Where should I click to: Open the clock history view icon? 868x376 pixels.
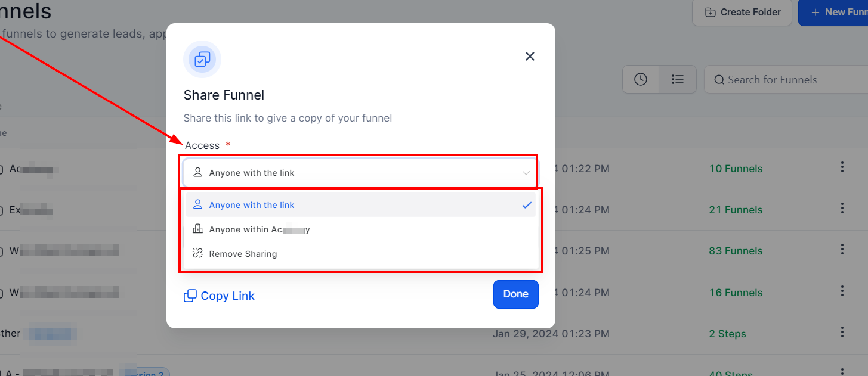pos(641,79)
